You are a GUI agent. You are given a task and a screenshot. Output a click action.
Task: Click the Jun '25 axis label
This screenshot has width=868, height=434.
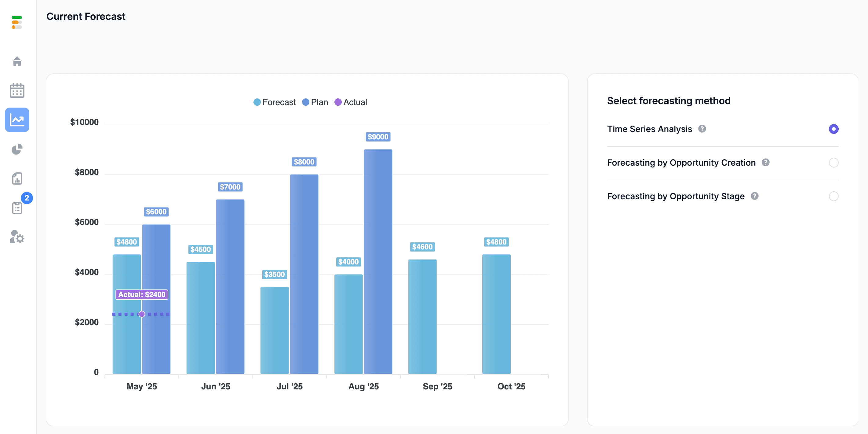click(216, 386)
